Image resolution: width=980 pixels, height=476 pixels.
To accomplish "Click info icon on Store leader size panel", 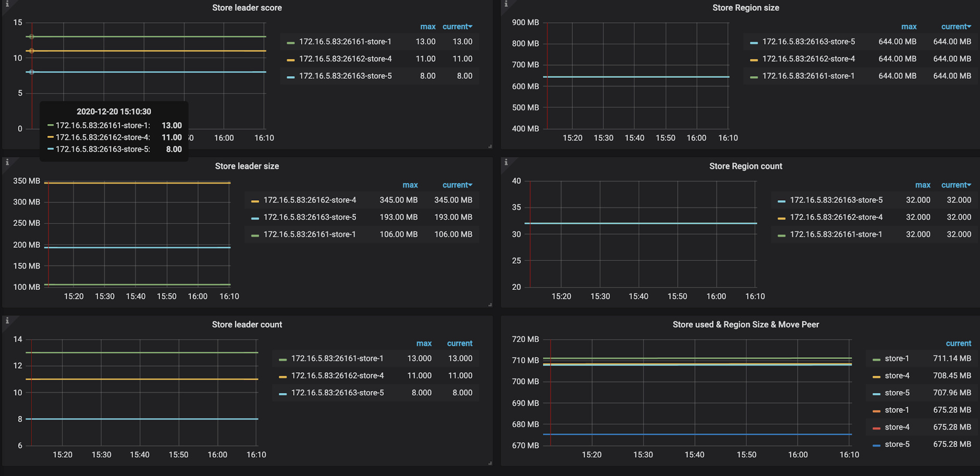I will [x=7, y=163].
